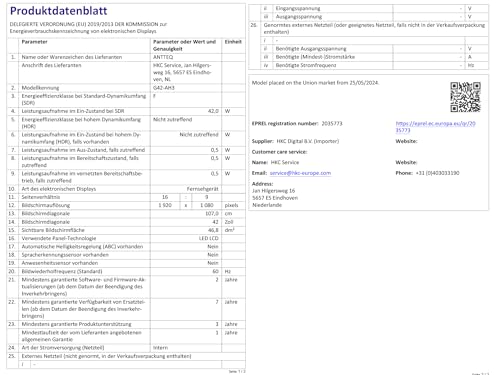Click the Produktdatenblatt heading
This screenshot has height=375, width=500.
pos(59,11)
